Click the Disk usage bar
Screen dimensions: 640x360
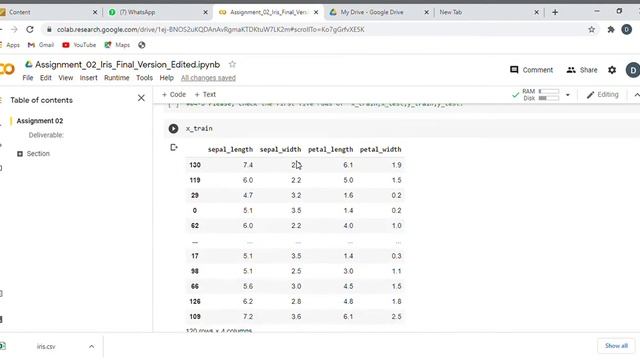[x=549, y=98]
